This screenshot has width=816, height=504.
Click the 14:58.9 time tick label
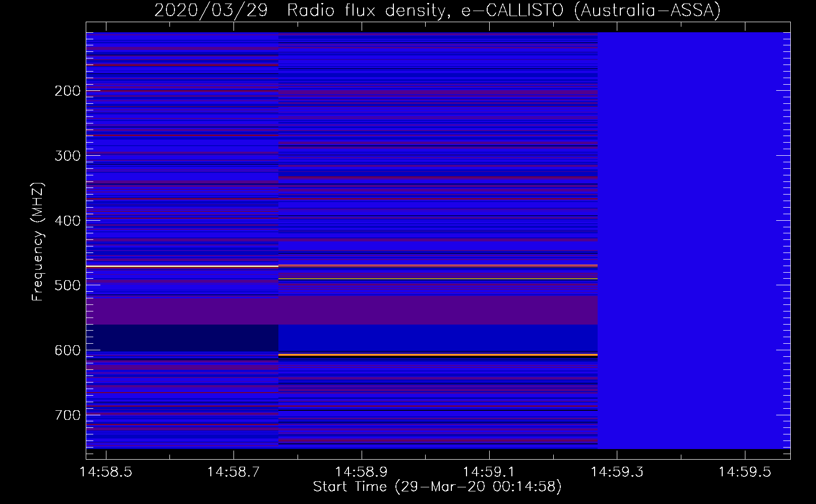pos(362,472)
